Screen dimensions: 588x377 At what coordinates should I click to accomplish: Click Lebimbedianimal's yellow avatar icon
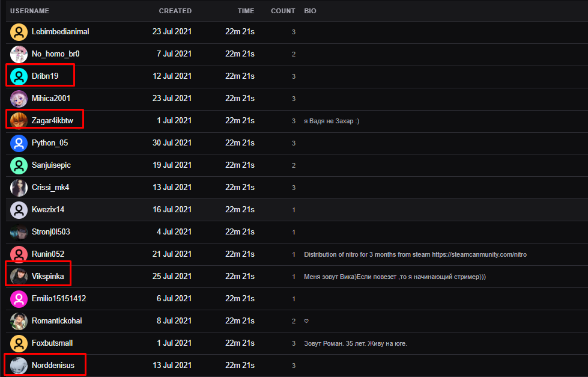pos(19,32)
